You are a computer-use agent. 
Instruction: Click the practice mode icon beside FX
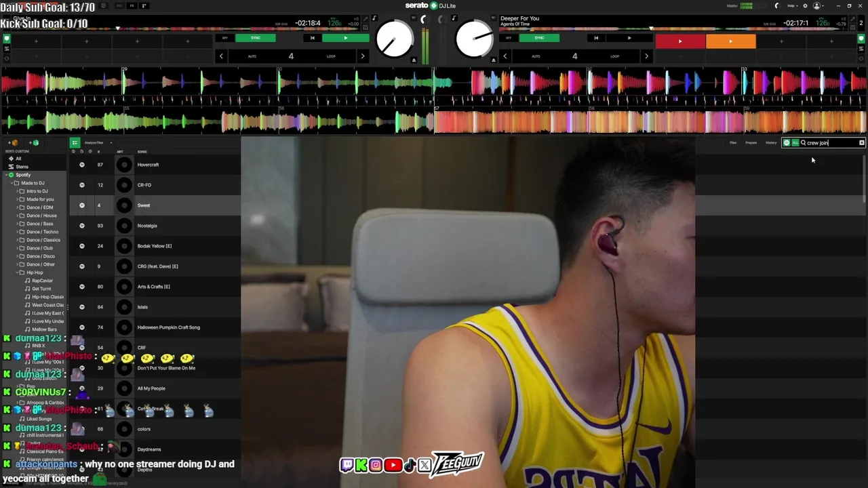(144, 5)
